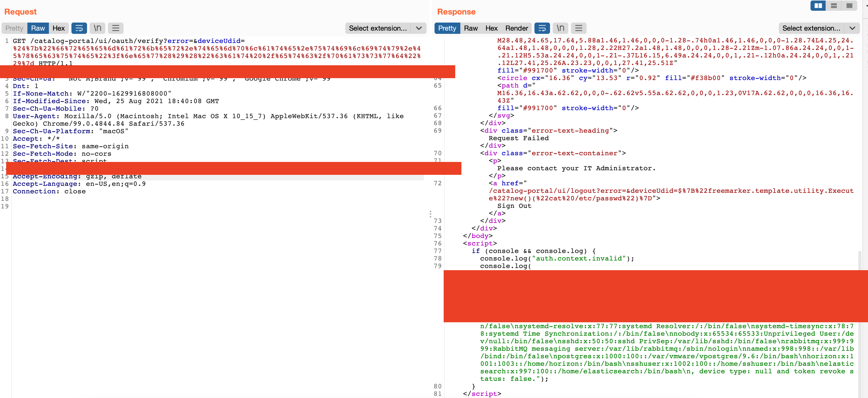Click the 'if (console && console.log)' line
Screen dimensions: 868x398
(x=534, y=251)
